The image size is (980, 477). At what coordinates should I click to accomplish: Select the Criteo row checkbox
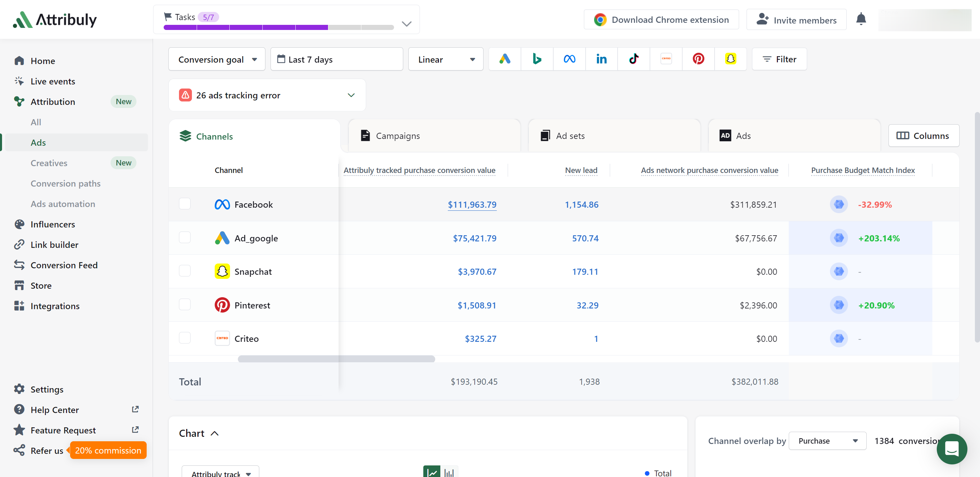pyautogui.click(x=184, y=338)
